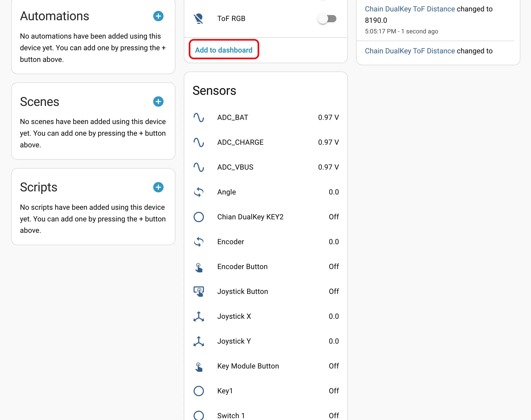Open the second Chain DualKey ToF Distance link
This screenshot has width=531, height=420.
tap(410, 51)
